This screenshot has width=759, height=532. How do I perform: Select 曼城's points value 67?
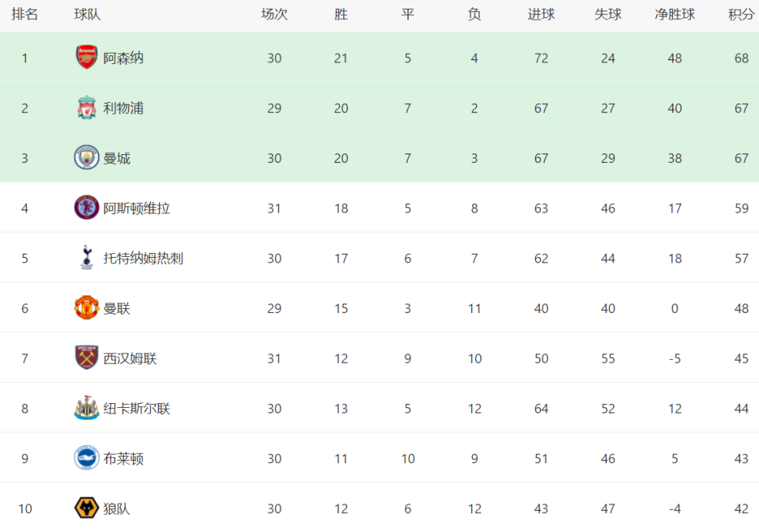coord(742,158)
